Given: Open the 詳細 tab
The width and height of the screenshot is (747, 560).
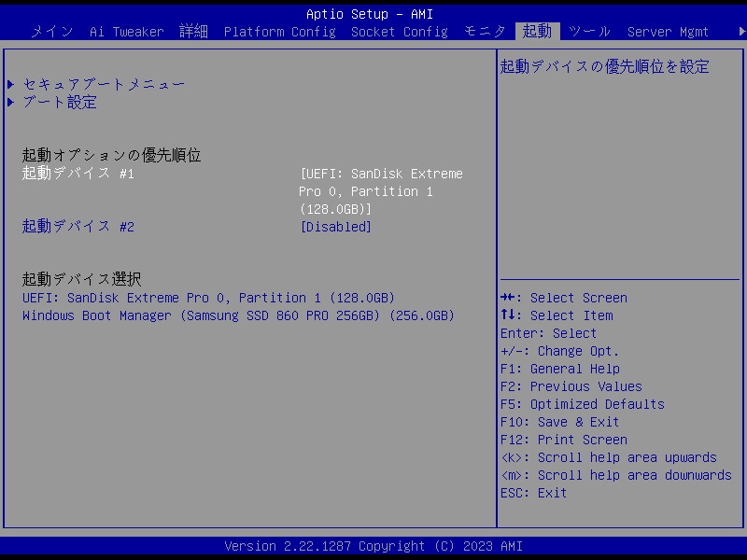Looking at the screenshot, I should (193, 32).
